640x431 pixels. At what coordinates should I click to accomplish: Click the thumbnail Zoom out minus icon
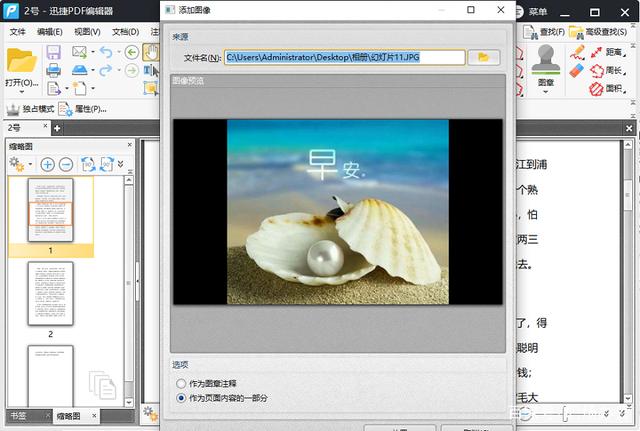(x=66, y=164)
